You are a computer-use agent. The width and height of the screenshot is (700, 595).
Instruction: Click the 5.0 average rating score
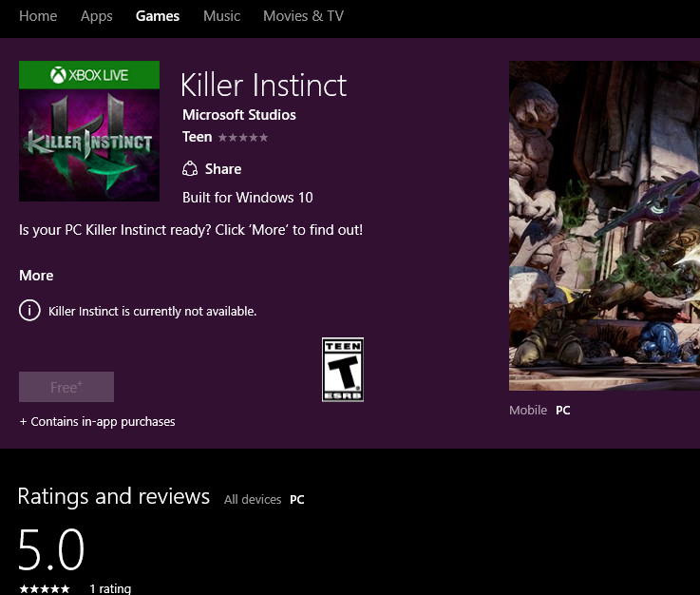[51, 549]
